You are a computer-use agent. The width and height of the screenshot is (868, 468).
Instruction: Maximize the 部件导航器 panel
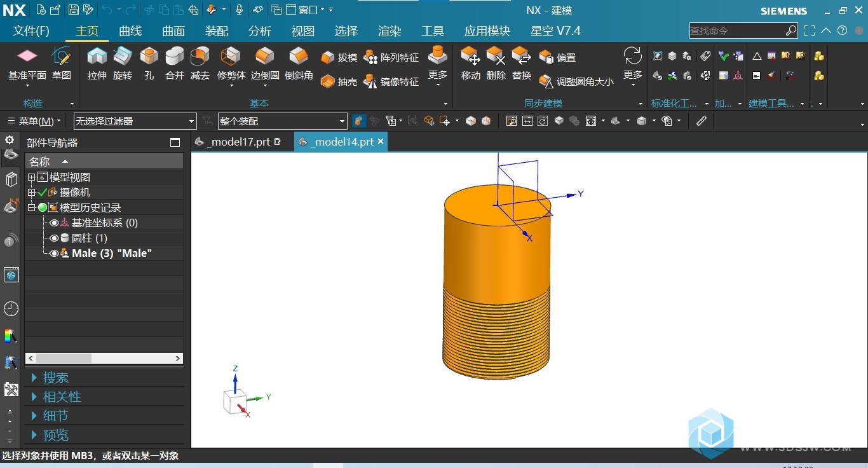click(175, 142)
